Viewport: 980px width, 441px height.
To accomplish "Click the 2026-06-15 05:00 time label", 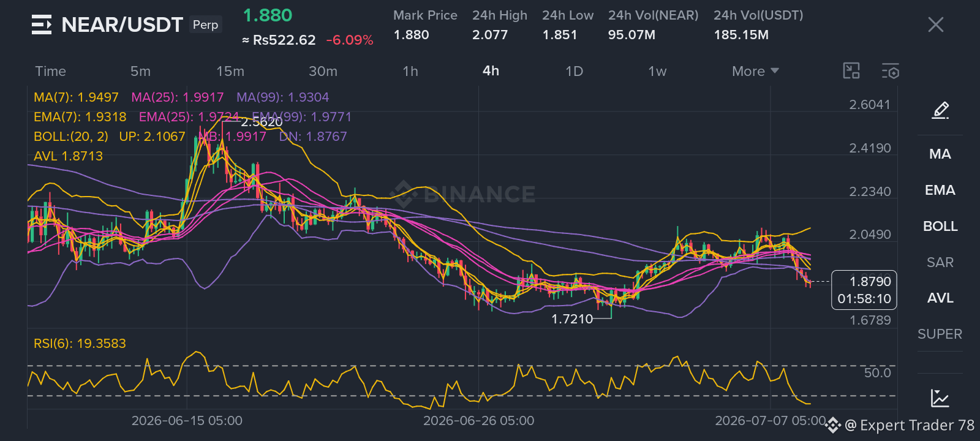I will [x=187, y=421].
